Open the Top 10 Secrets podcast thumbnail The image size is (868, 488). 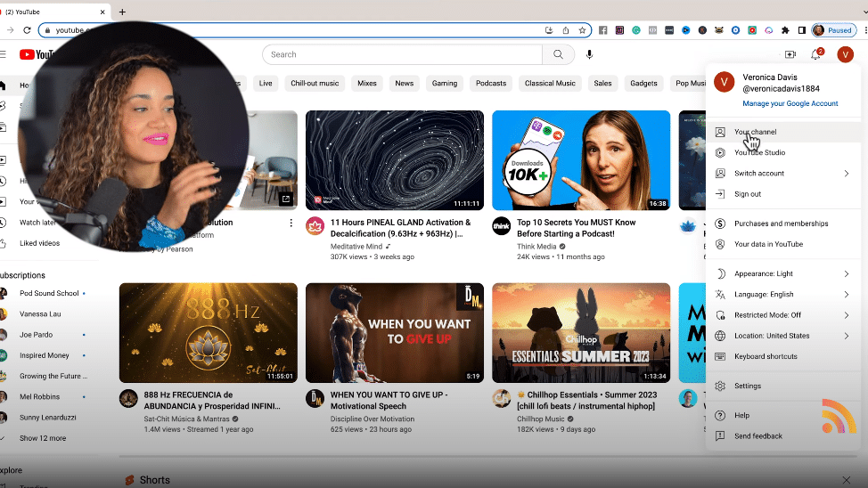[581, 160]
